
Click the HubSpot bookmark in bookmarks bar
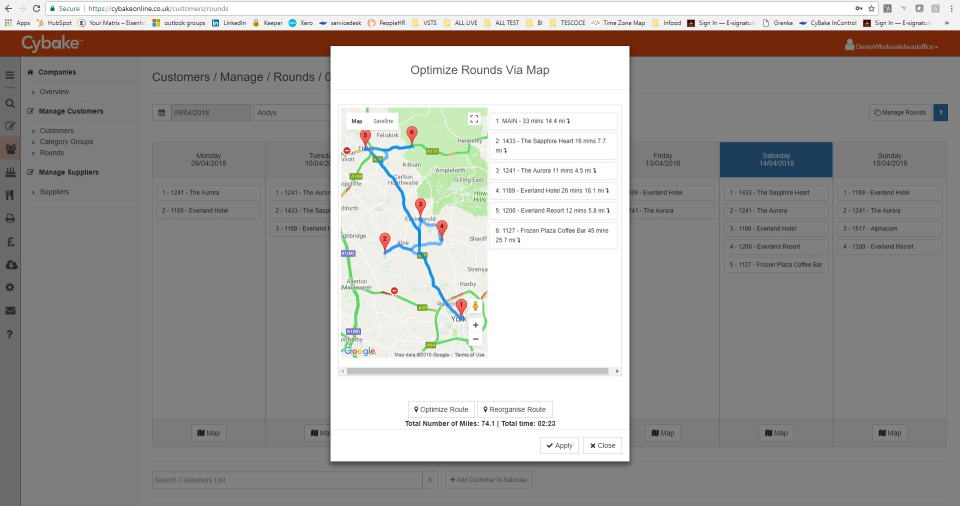click(54, 23)
